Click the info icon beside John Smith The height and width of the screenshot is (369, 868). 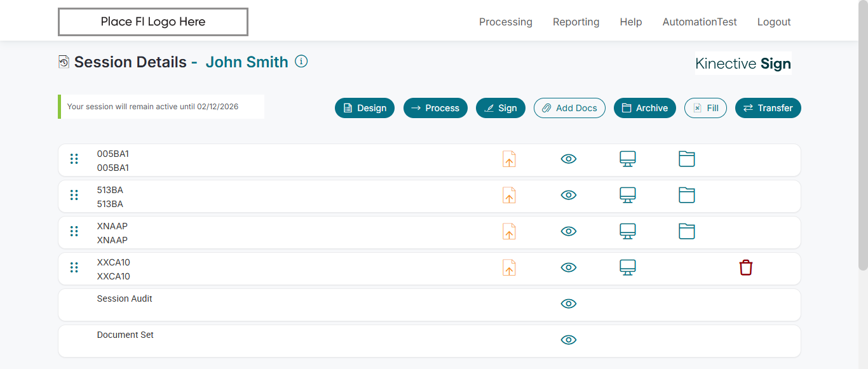(302, 62)
